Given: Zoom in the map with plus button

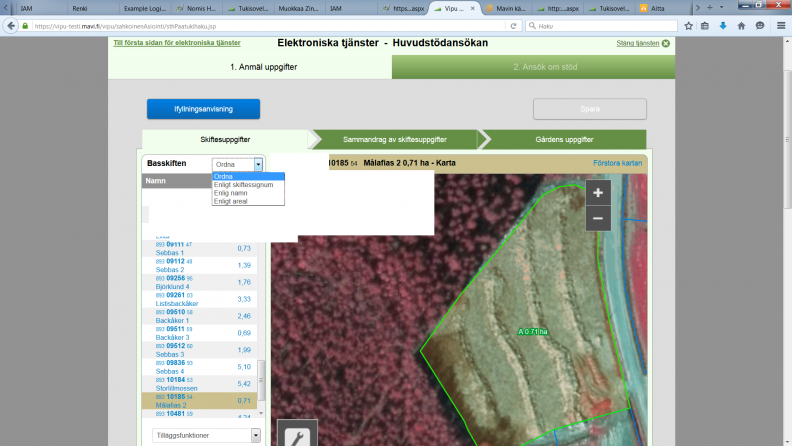Looking at the screenshot, I should [598, 192].
